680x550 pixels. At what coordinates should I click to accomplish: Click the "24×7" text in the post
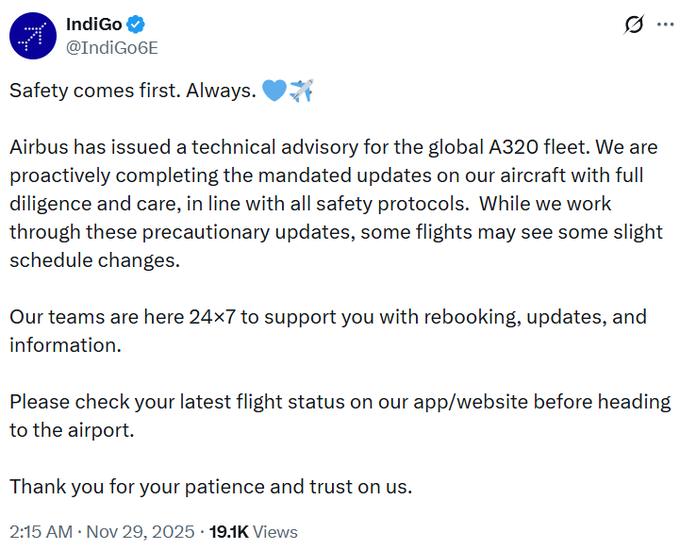(215, 317)
